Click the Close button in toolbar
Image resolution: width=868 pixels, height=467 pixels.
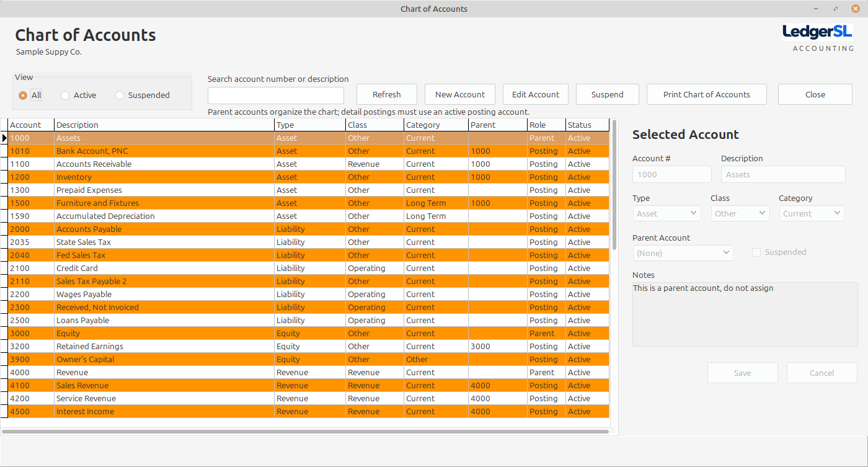[815, 94]
